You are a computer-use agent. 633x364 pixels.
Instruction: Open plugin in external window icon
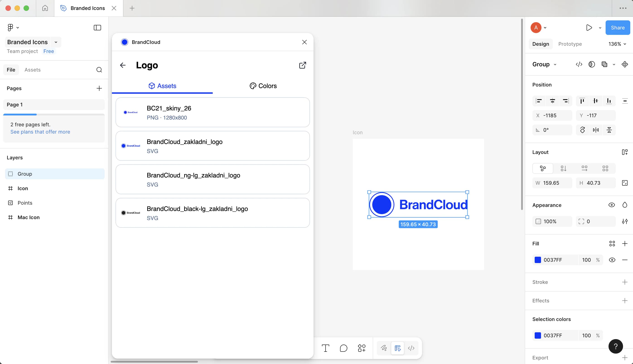[x=302, y=65]
